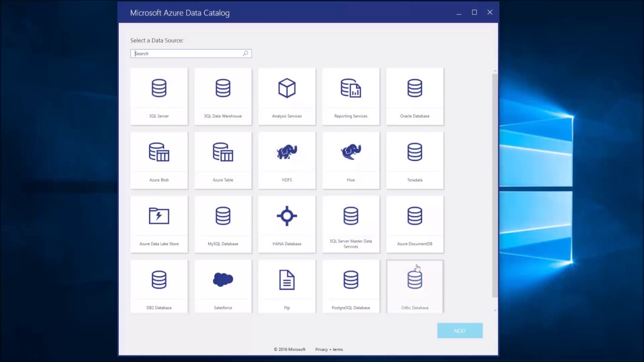
Task: Choose the Azure DocumentDB tile
Action: click(x=415, y=224)
